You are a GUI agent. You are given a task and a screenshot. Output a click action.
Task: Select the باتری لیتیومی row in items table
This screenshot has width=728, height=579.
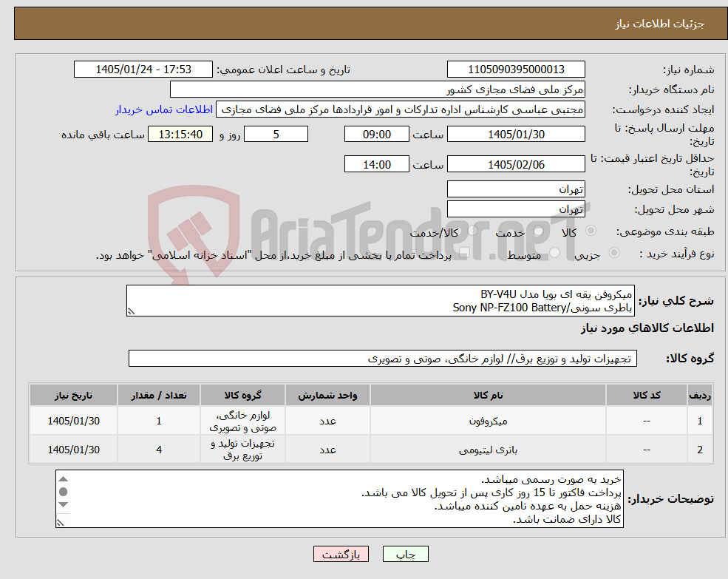pos(370,450)
